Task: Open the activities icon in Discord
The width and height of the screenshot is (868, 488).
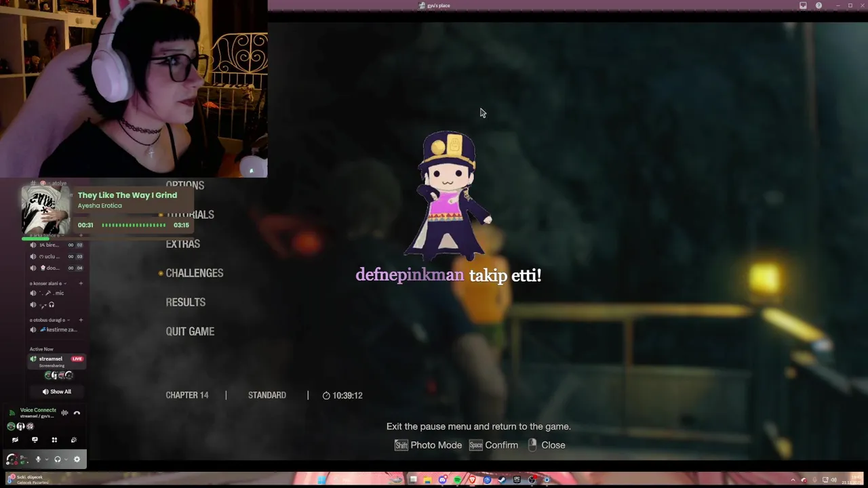Action: pyautogui.click(x=54, y=440)
